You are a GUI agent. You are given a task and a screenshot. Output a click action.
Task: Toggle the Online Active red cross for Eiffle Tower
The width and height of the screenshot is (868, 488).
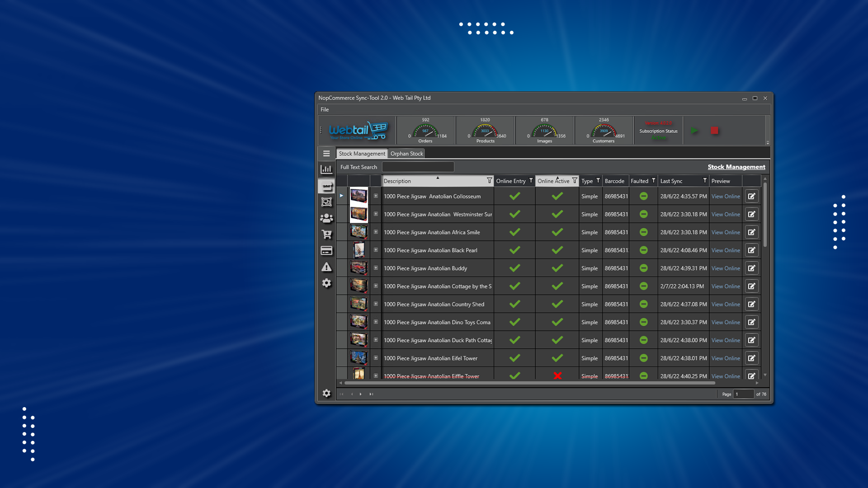(557, 375)
